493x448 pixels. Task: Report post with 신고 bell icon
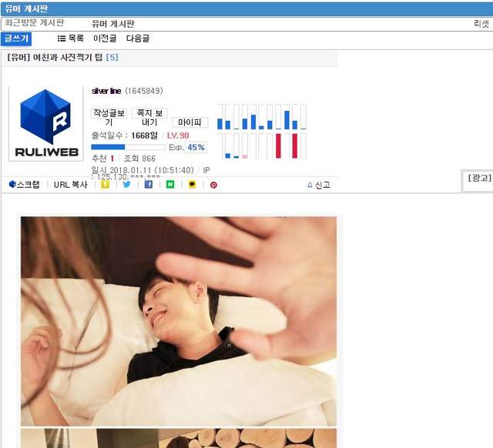pos(318,186)
